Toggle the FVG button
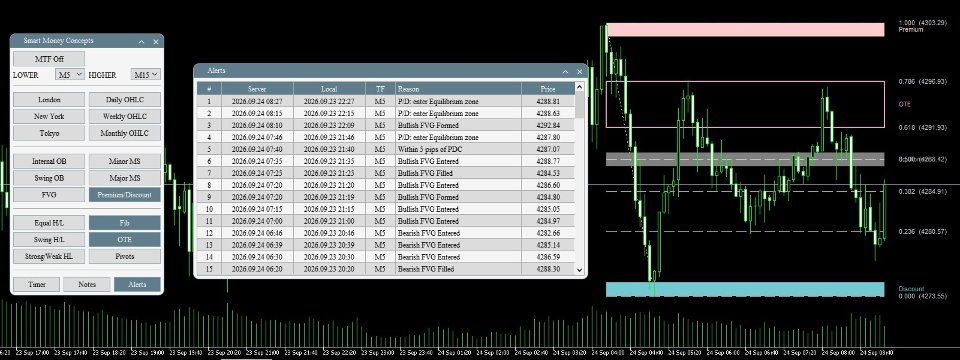Image resolution: width=960 pixels, height=360 pixels. point(49,195)
